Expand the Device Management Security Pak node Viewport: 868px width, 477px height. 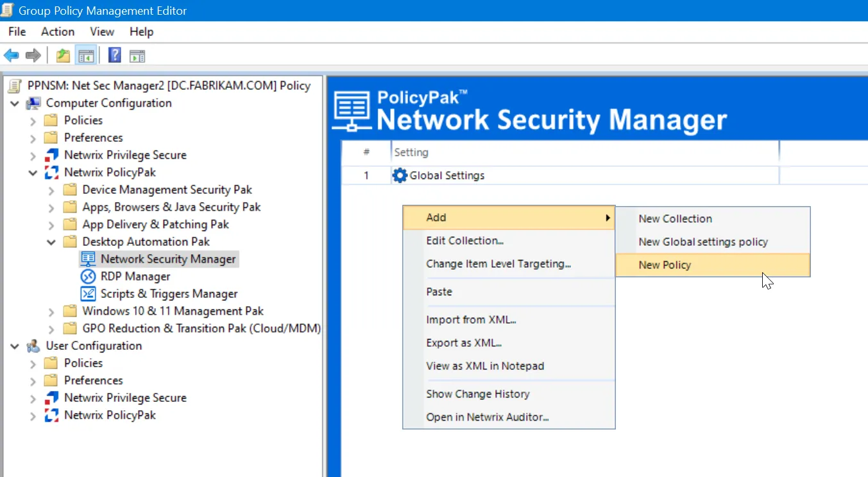coord(51,190)
